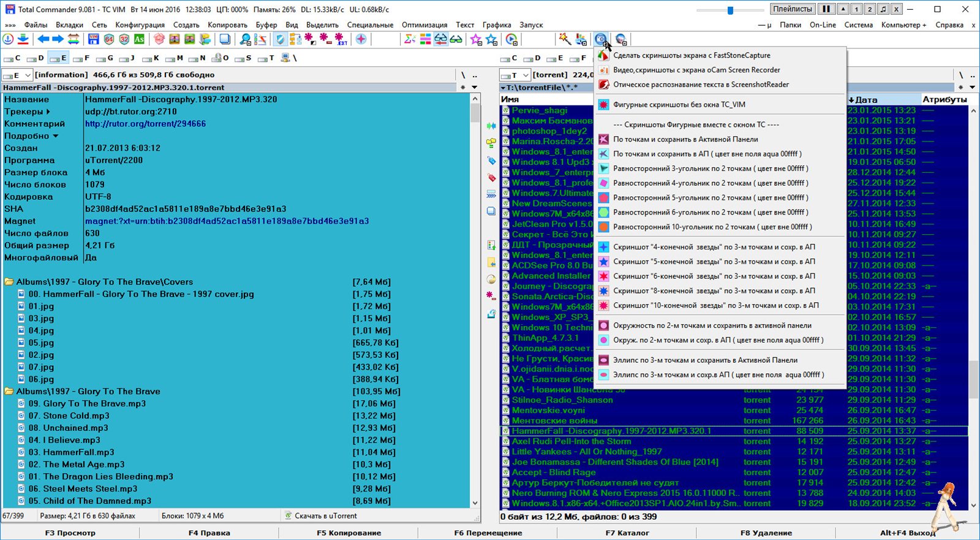980x540 pixels.
Task: Click the anchor icon in the toolbar
Action: click(8, 39)
